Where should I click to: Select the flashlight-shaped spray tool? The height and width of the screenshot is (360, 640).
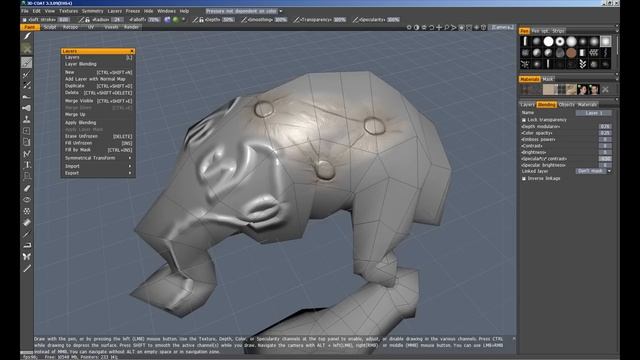(x=27, y=108)
